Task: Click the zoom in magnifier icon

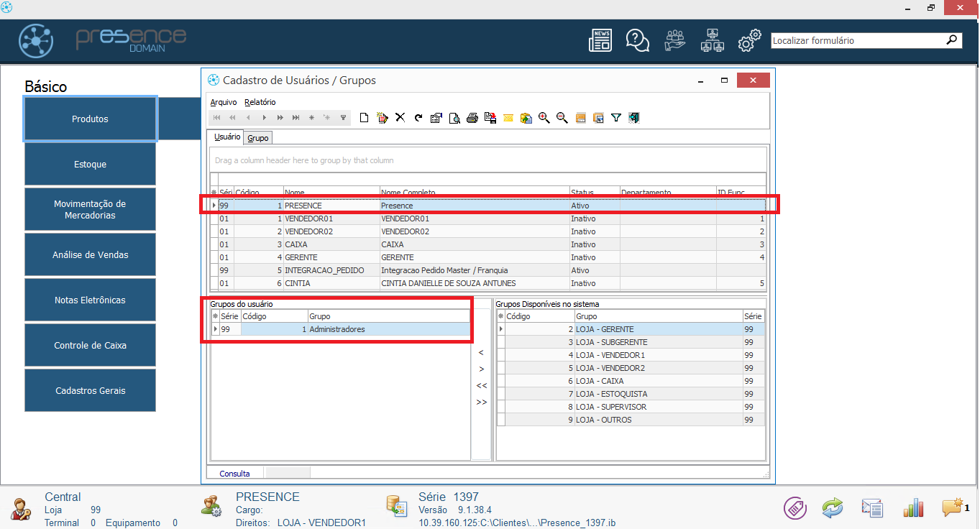Action: point(544,118)
